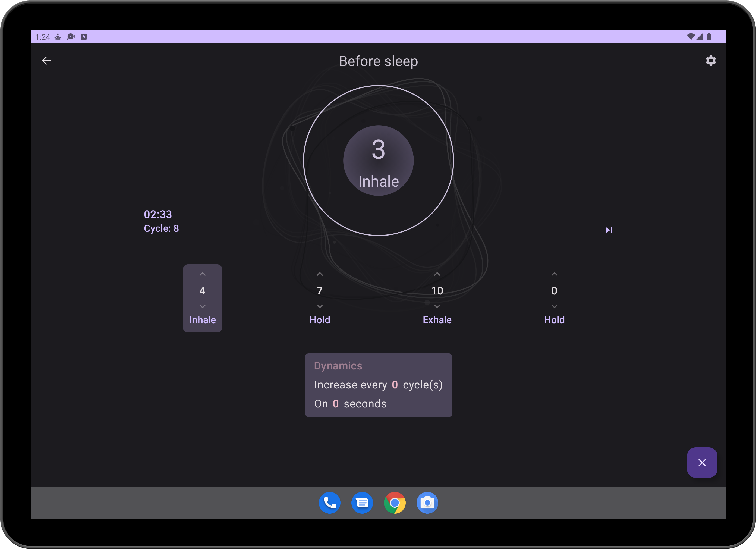The image size is (756, 549).
Task: Select the Exhale number 10
Action: (x=437, y=291)
